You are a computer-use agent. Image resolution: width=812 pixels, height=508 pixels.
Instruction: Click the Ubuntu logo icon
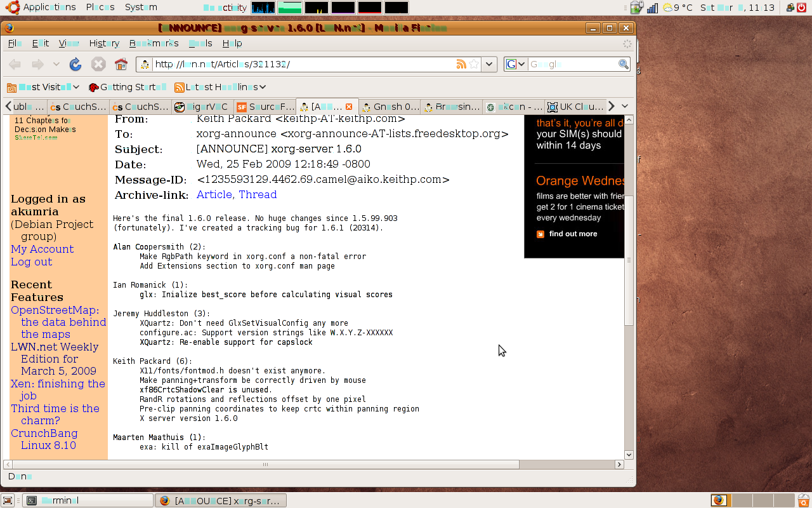pos(12,8)
